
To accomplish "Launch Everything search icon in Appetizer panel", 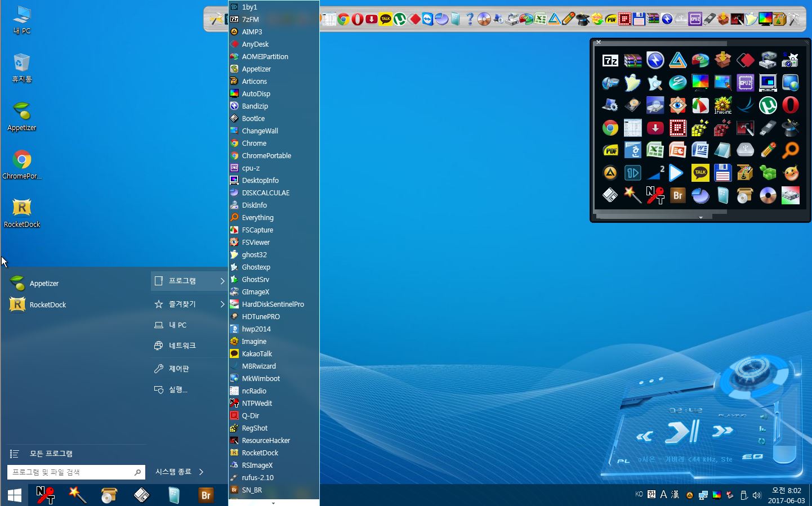I will pyautogui.click(x=791, y=151).
